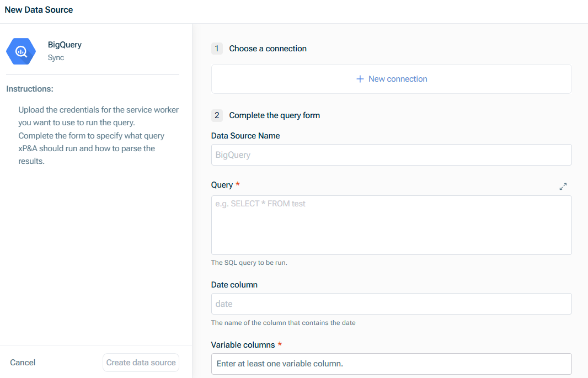
Task: Focus the SQL Query text area
Action: [391, 225]
